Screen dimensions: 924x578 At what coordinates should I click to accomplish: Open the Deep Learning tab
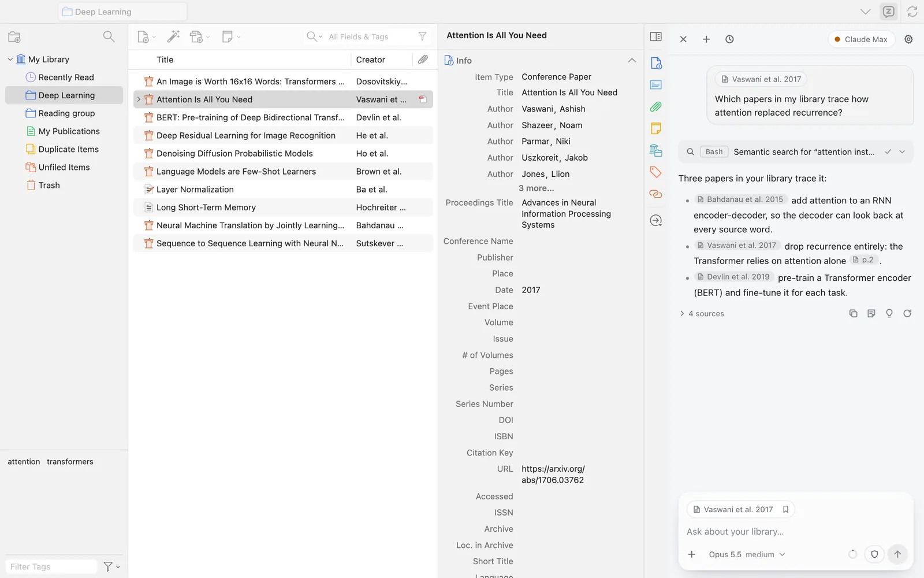(x=122, y=12)
